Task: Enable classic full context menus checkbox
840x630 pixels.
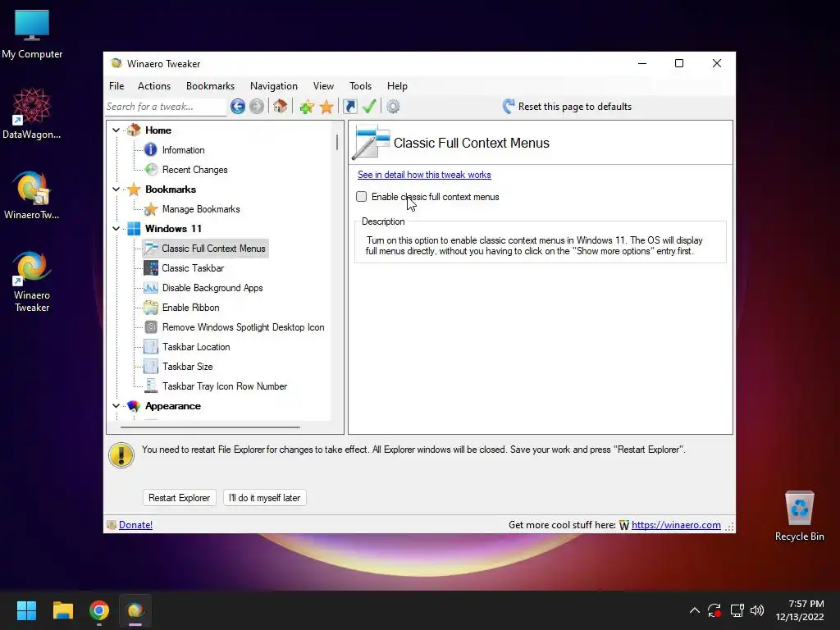Action: (x=362, y=197)
